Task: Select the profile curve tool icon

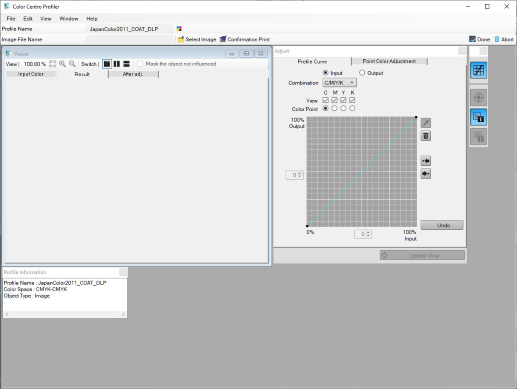Action: 478,70
